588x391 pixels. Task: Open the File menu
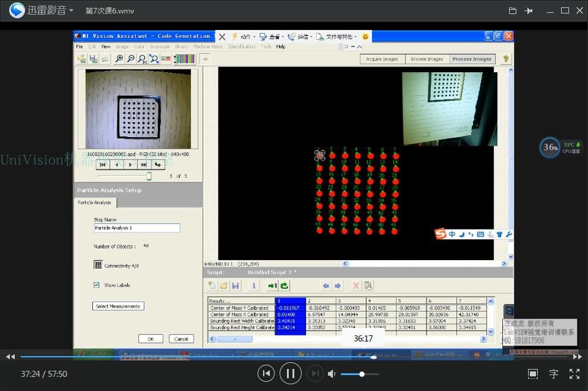tap(80, 47)
